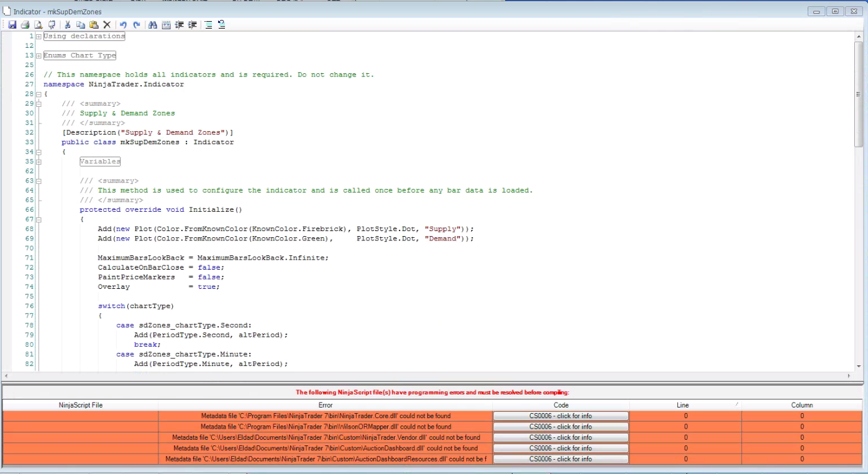Click the Description attribute line 32
The image size is (868, 474).
pos(148,132)
